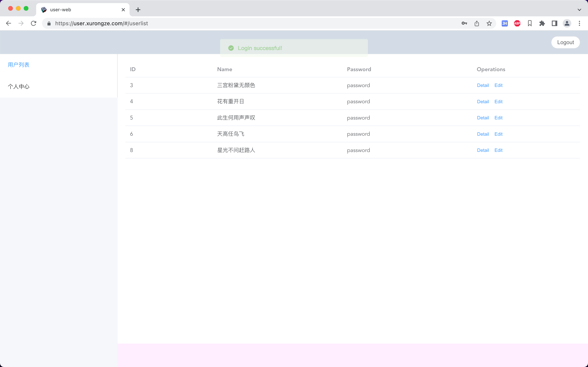Open Detail for 天高任鸟飞
Viewport: 588px width, 367px height.
click(x=483, y=134)
